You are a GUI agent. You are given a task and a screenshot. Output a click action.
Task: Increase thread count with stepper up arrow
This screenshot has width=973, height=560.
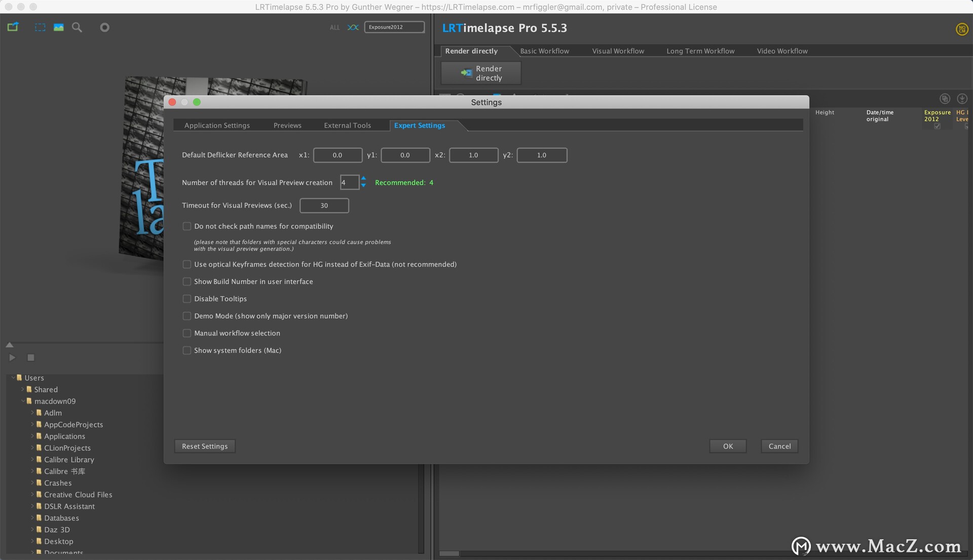[x=363, y=179]
